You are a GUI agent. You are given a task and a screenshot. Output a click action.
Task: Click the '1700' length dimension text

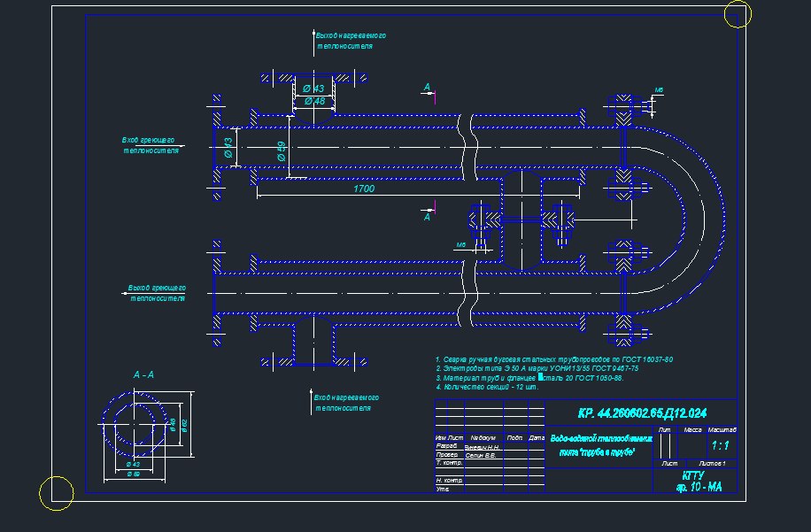pyautogui.click(x=364, y=189)
